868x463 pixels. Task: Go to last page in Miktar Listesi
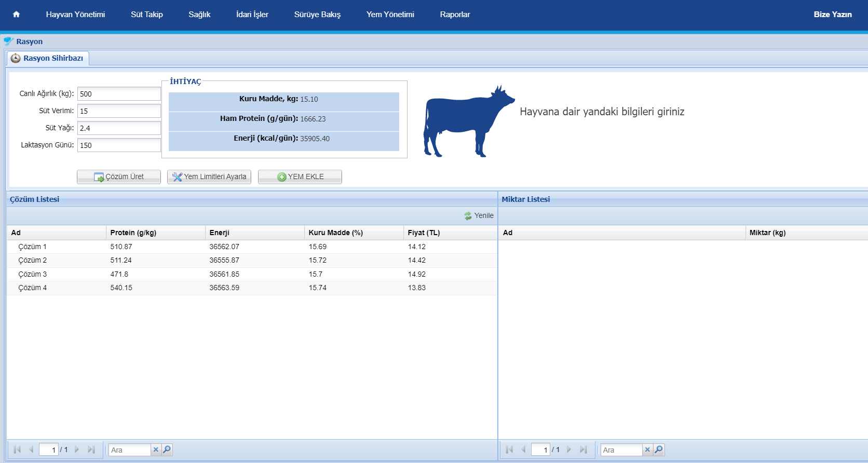584,450
